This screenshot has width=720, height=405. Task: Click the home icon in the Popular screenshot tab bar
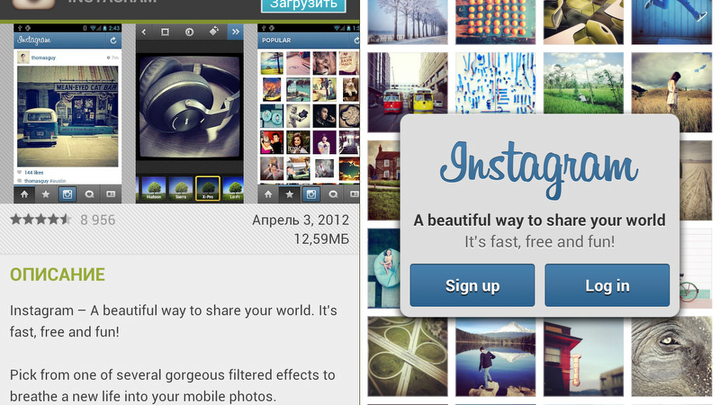(268, 194)
